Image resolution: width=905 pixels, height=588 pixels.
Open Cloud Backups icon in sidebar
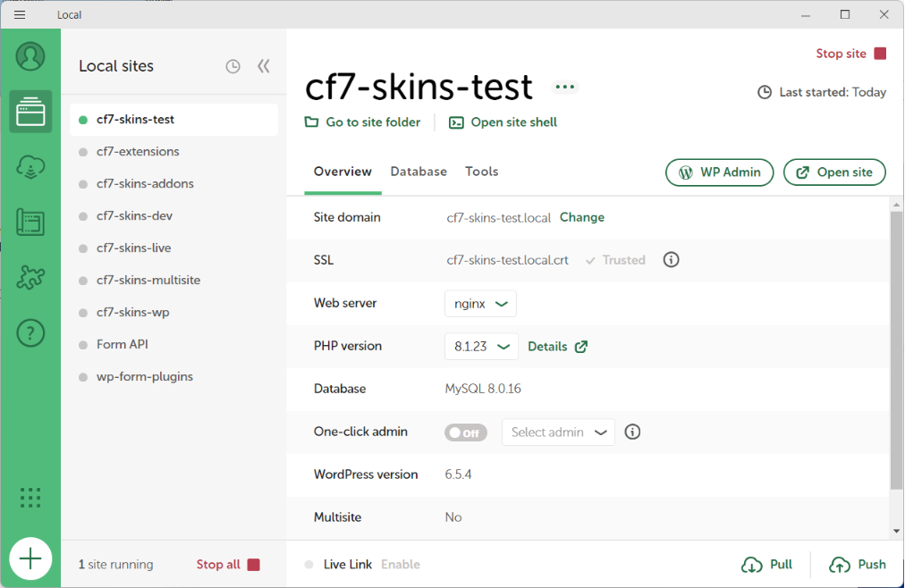30,167
